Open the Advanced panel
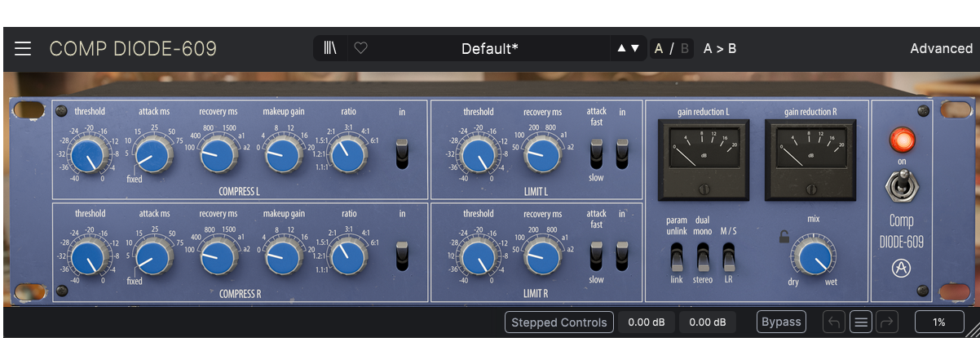The height and width of the screenshot is (338, 980). point(941,48)
